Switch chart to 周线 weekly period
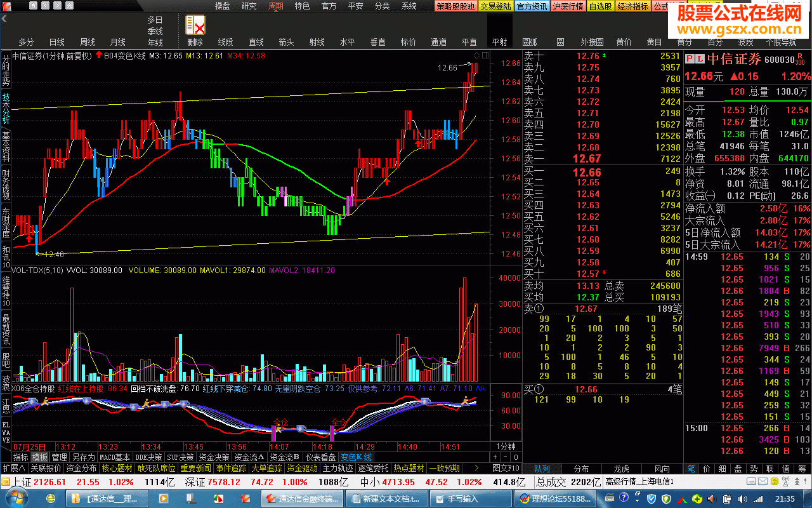Viewport: 812px width, 508px height. click(87, 42)
